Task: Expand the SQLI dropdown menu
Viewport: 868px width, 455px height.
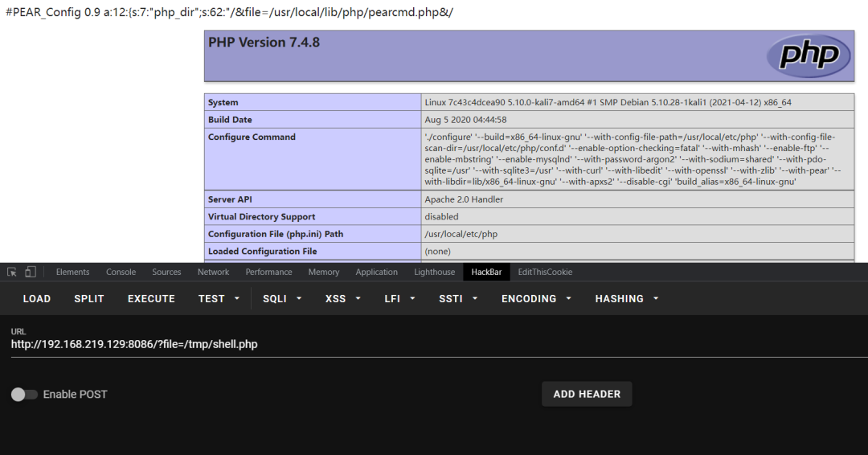Action: [282, 298]
